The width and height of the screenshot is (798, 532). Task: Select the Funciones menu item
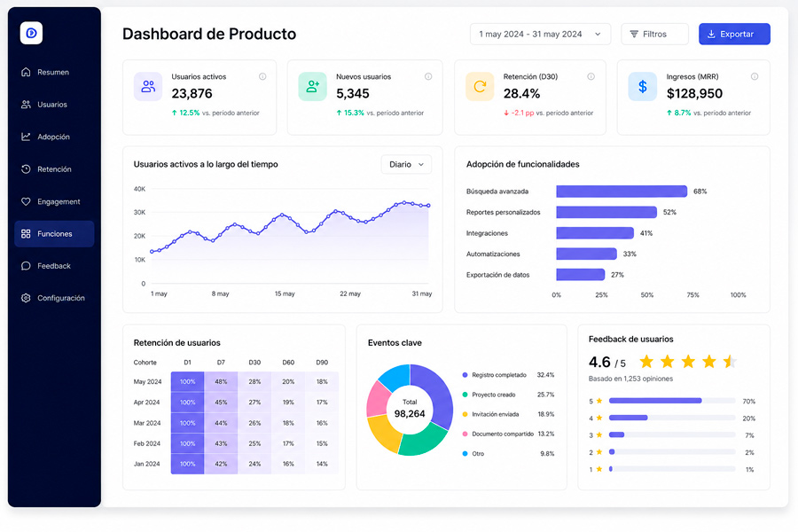point(54,234)
